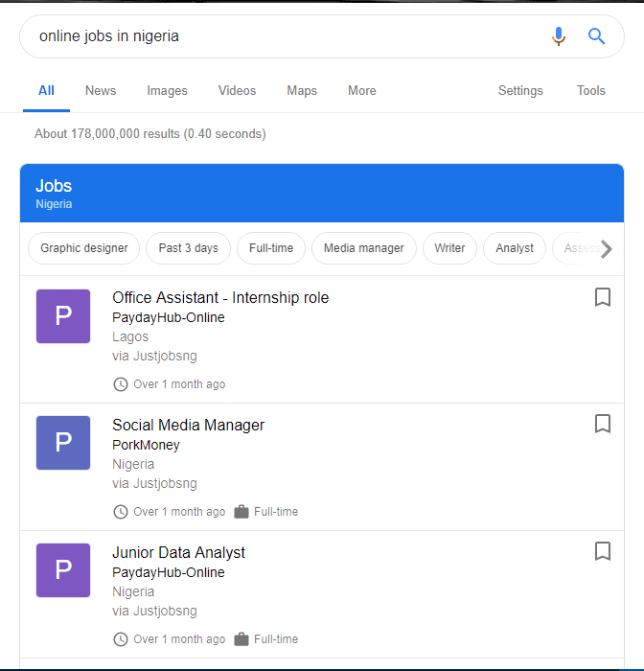
Task: Click the blue search magnifier icon
Action: (596, 36)
